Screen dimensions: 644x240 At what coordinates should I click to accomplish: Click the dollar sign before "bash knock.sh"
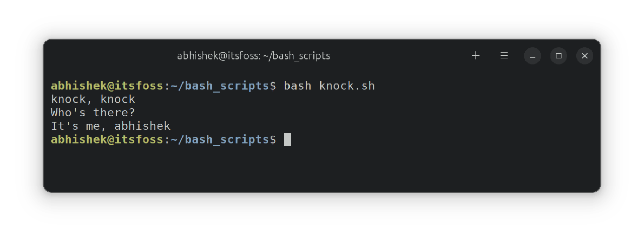pyautogui.click(x=273, y=86)
